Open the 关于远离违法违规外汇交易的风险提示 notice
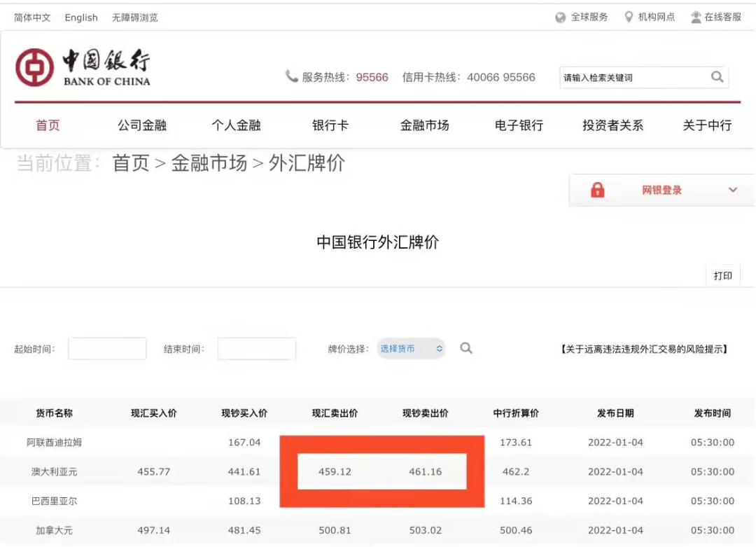 [644, 349]
